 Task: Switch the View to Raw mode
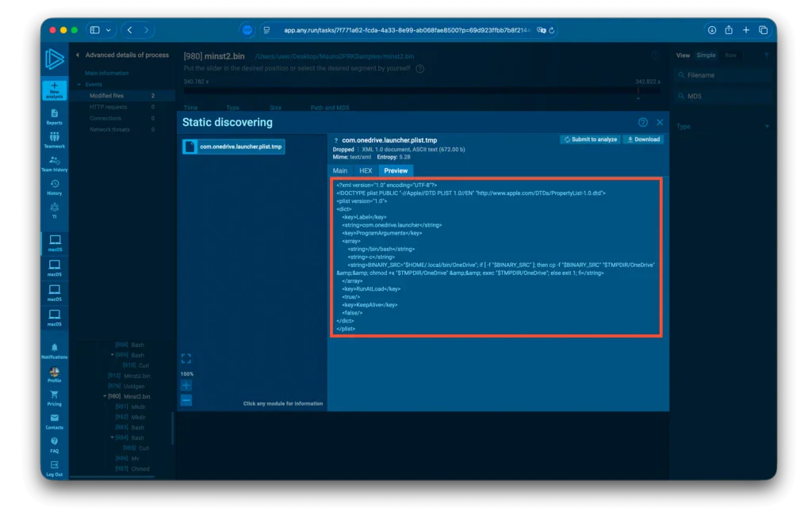[x=730, y=55]
